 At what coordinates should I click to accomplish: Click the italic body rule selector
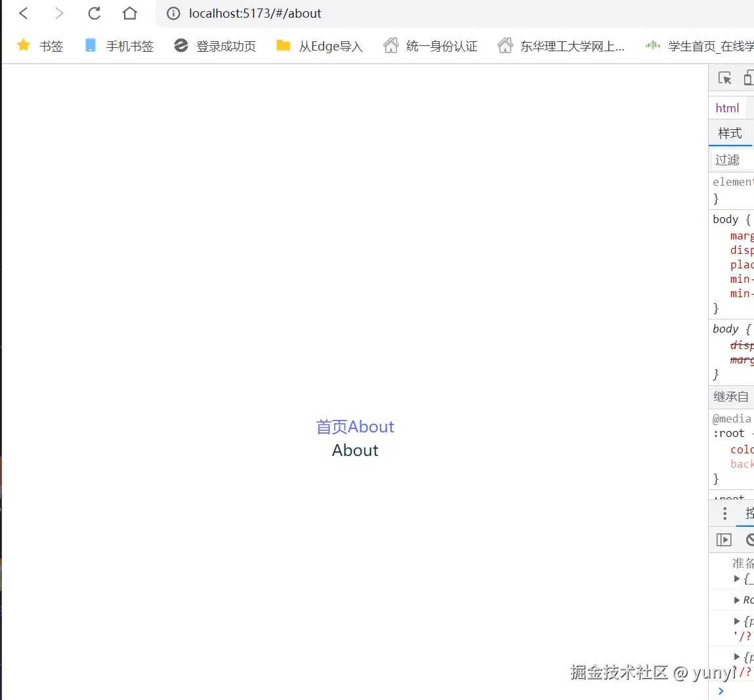click(725, 329)
